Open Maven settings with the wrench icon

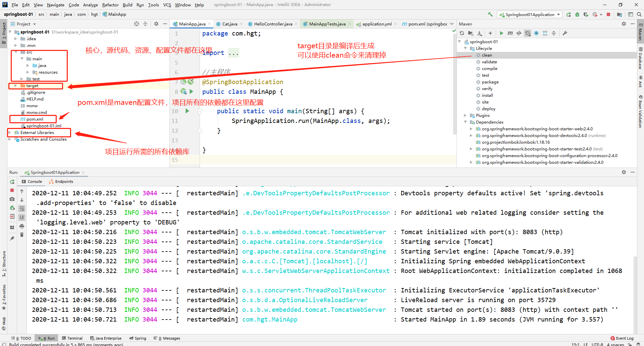[x=566, y=33]
